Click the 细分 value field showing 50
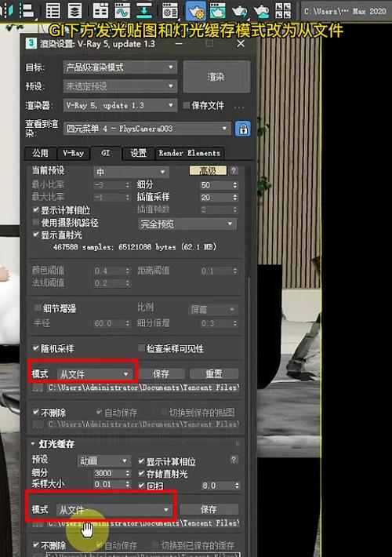Image resolution: width=392 pixels, height=557 pixels. point(216,185)
